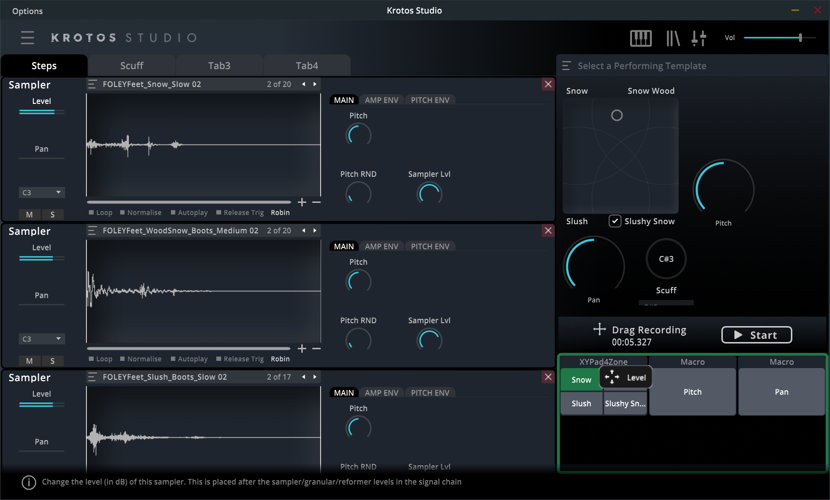
Task: Open PITCH ENV tab of the Slush_Boots sampler
Action: tap(430, 393)
